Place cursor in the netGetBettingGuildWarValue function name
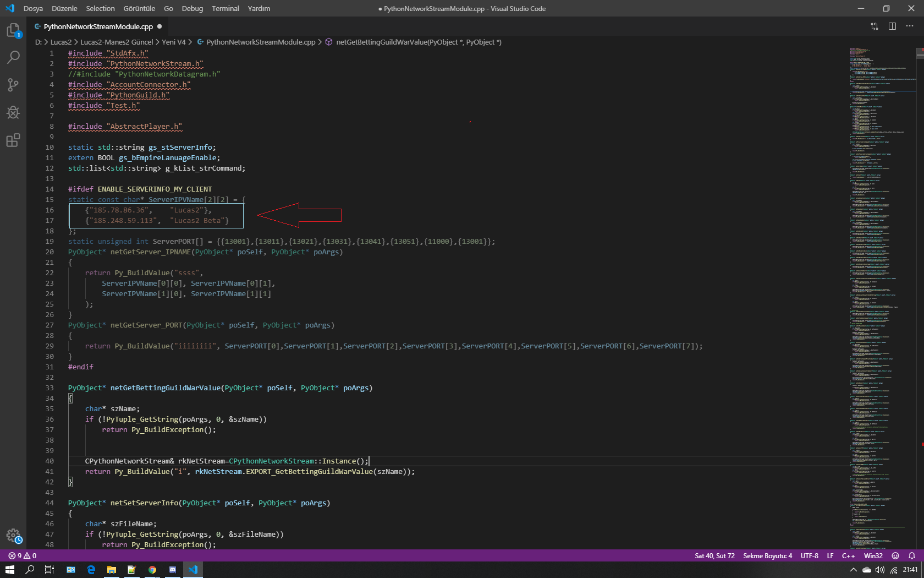The width and height of the screenshot is (924, 578). coord(165,388)
